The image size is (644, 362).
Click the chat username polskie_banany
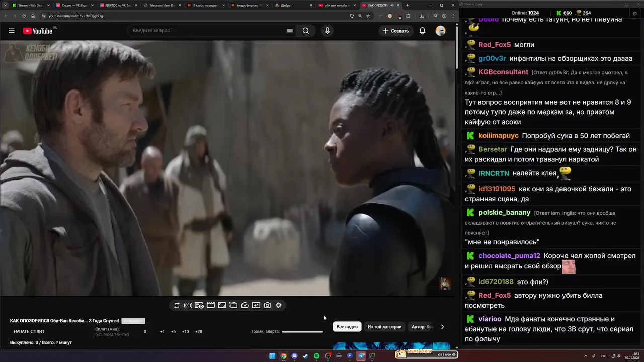505,213
